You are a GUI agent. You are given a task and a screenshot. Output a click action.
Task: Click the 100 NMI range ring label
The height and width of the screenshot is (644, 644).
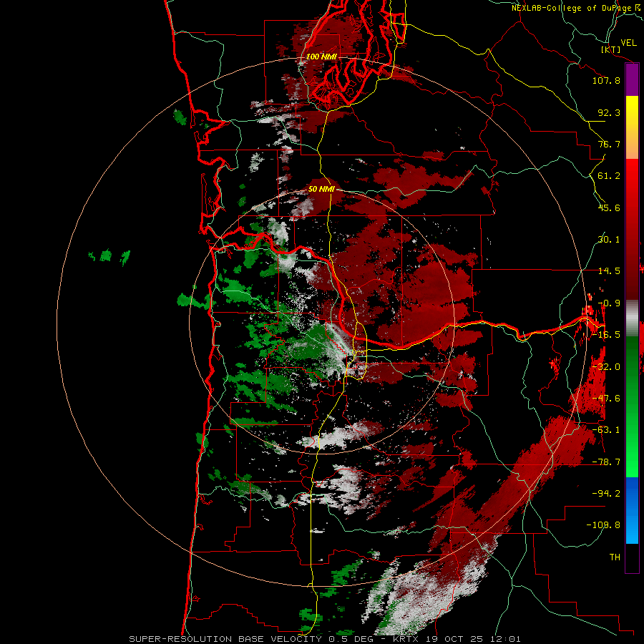pyautogui.click(x=321, y=57)
